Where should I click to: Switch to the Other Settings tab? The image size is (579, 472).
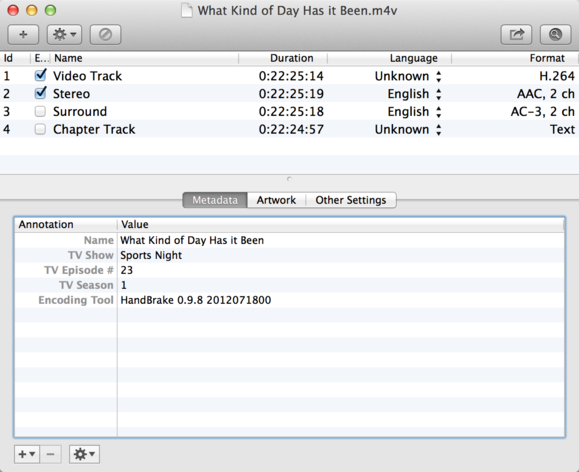[350, 200]
